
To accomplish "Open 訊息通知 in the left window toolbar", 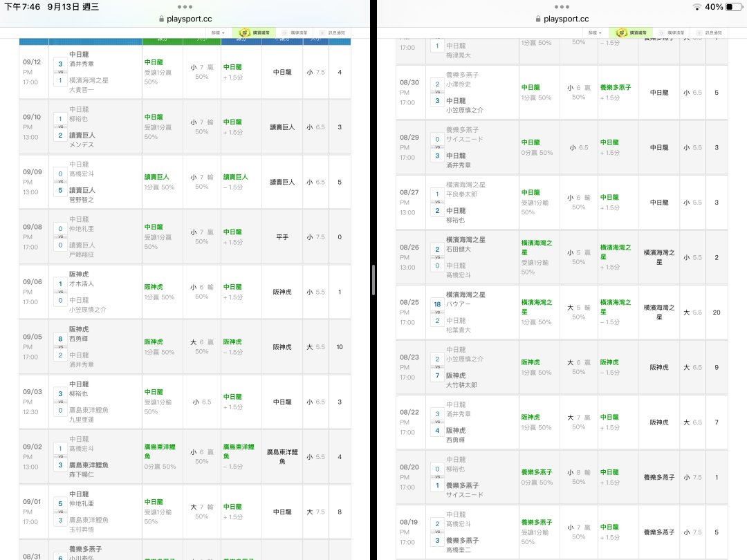I will (336, 33).
